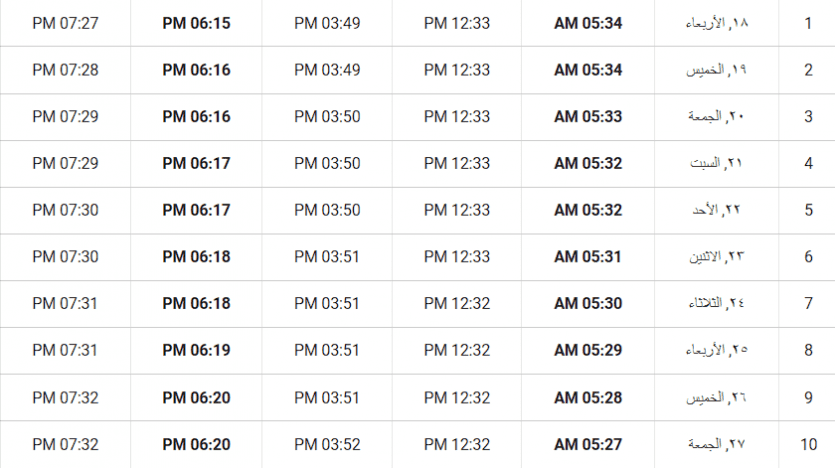
Task: Click the PM 06:19 time cell
Action: [x=196, y=350]
